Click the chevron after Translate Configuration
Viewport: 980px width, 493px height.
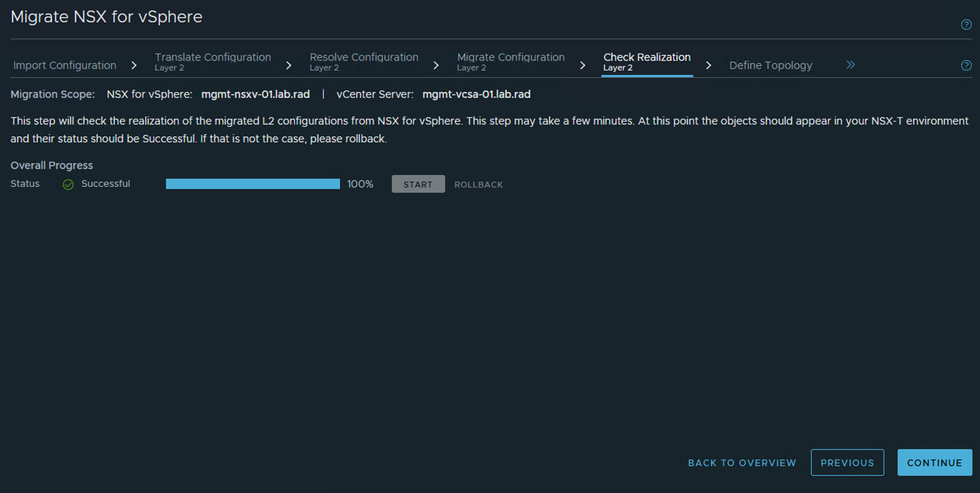coord(289,66)
